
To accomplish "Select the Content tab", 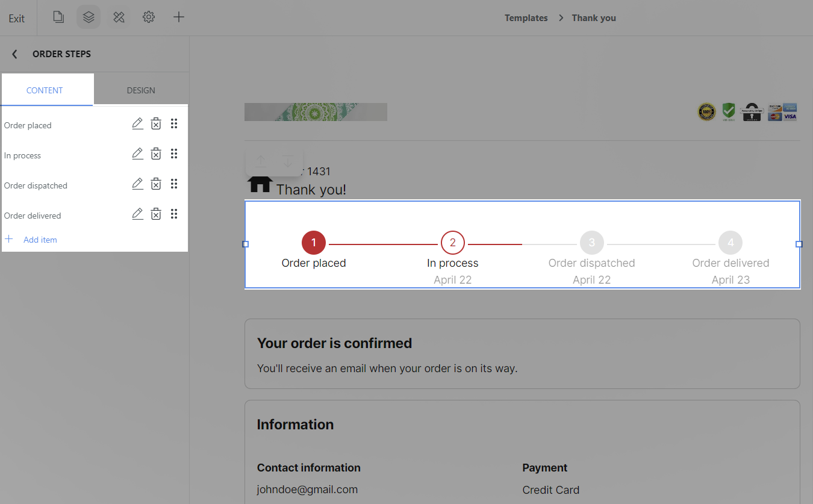I will [x=45, y=90].
